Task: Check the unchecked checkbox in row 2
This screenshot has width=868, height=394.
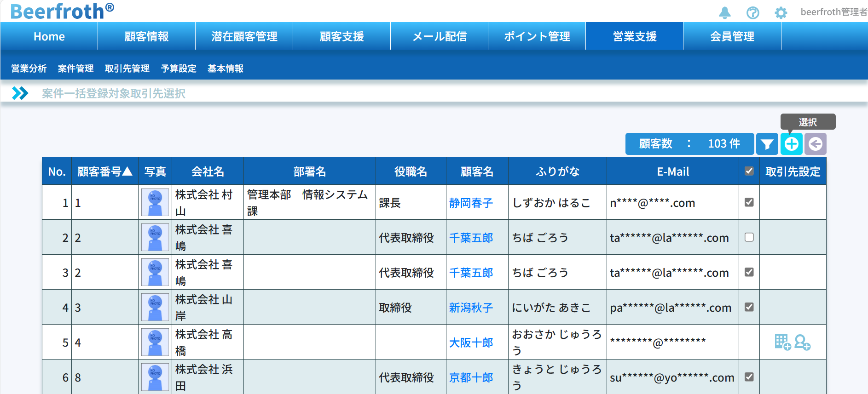Action: (749, 237)
